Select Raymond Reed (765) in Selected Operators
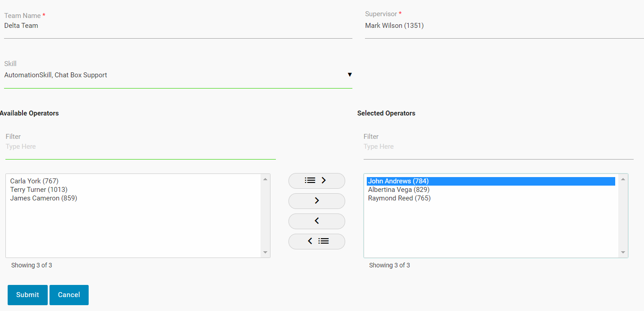 (399, 198)
